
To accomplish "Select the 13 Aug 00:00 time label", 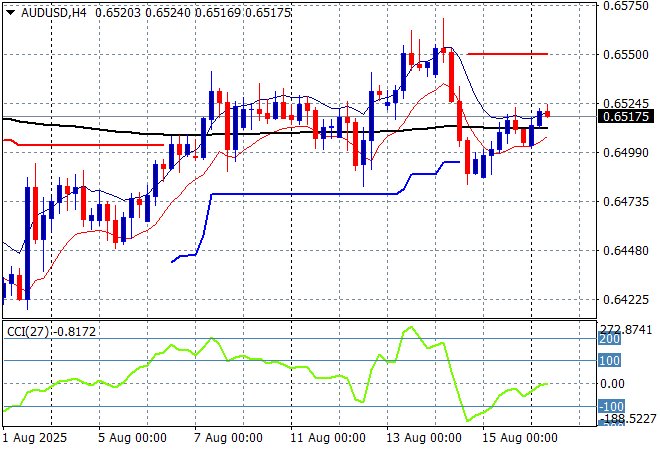I will click(424, 438).
